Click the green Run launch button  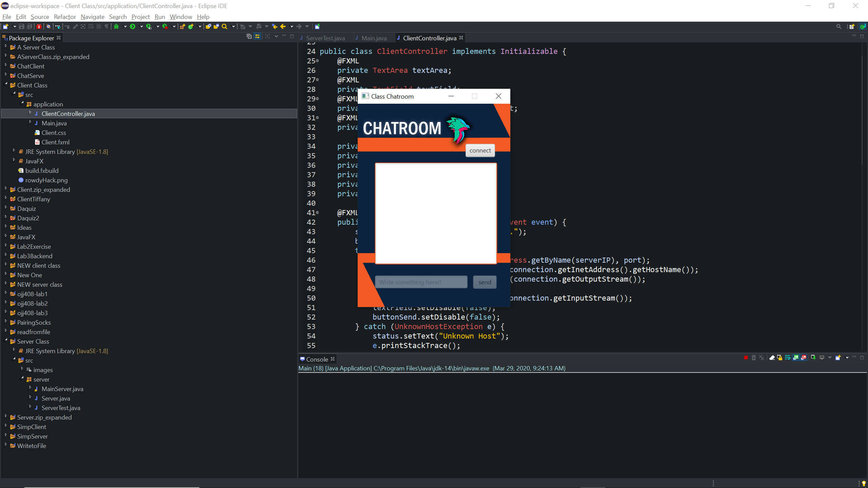(x=133, y=26)
